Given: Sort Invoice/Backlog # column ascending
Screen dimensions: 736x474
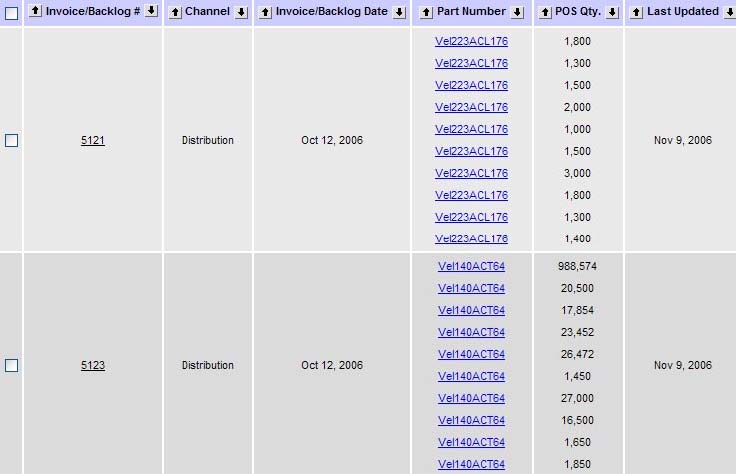Looking at the screenshot, I should 35,11.
